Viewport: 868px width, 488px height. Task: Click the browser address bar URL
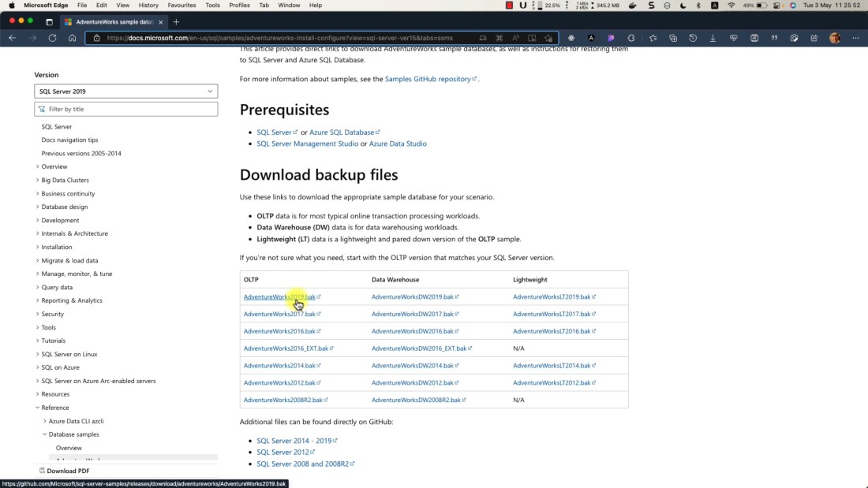click(279, 38)
